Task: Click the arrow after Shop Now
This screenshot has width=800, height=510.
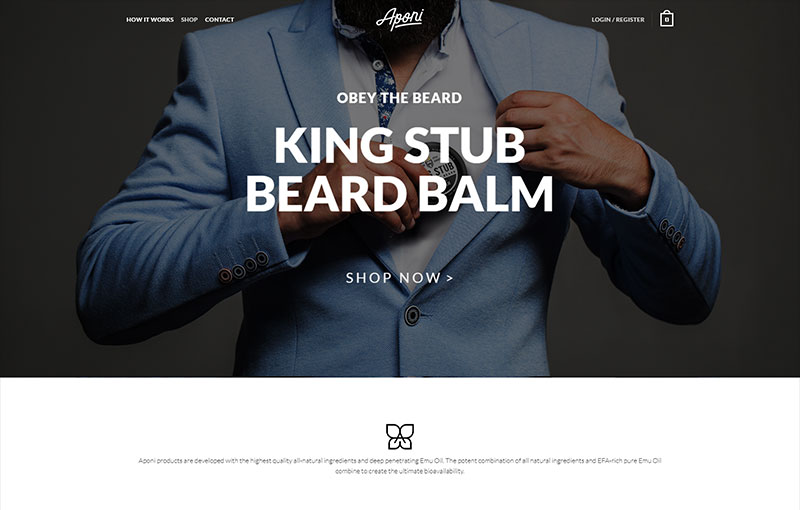Action: pyautogui.click(x=449, y=278)
